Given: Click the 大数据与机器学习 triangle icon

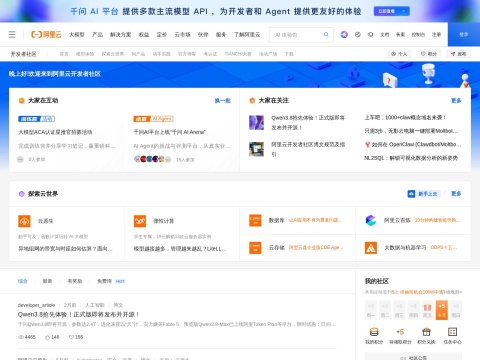Looking at the screenshot, I should tap(371, 248).
